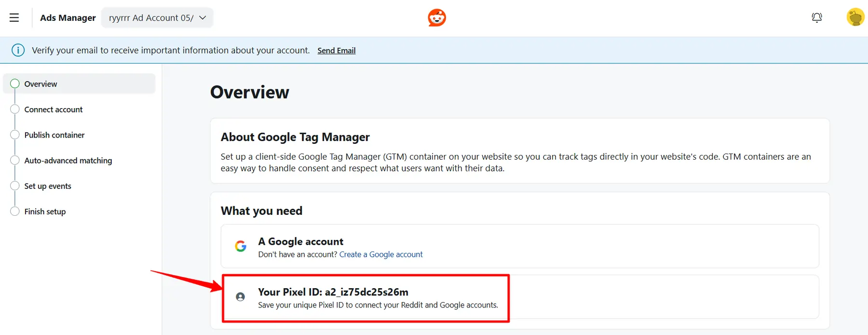The height and width of the screenshot is (335, 868).
Task: Open the Auto-advanced matching step
Action: 68,161
